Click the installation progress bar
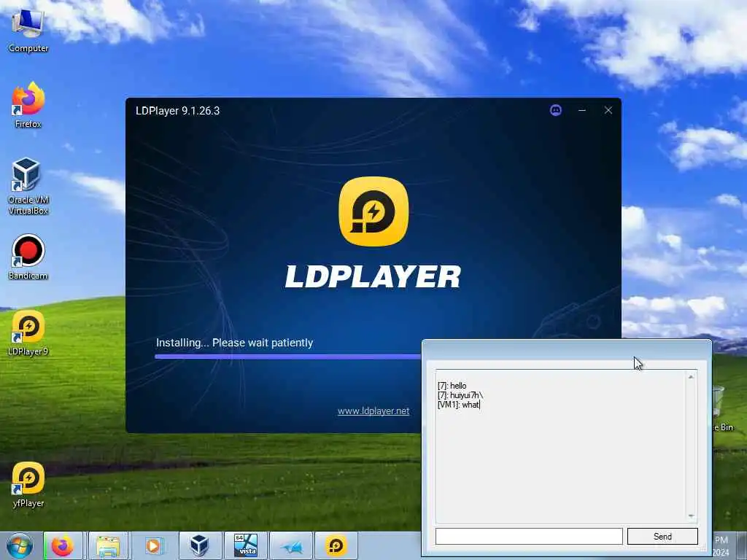Screen dimensions: 747x560 (288, 356)
